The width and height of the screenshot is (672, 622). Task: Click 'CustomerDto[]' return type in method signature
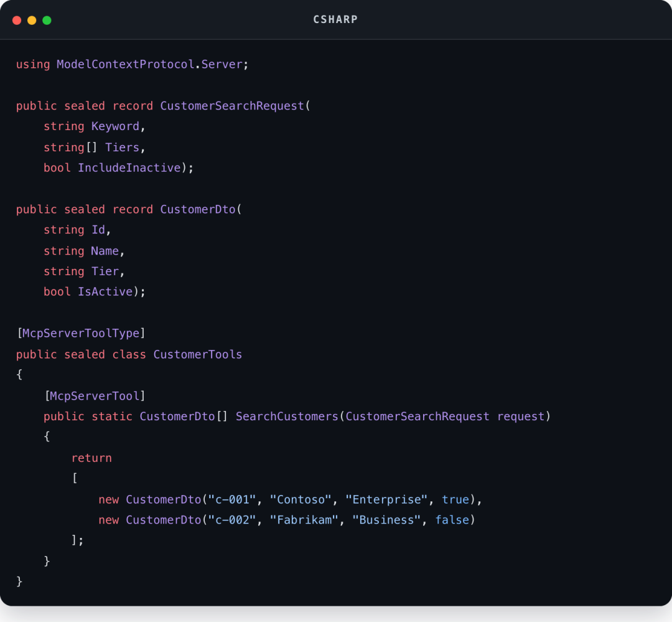(x=184, y=417)
